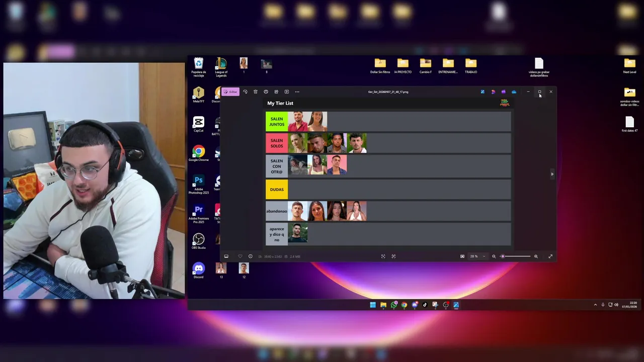
Task: Open videos pa grabar dollarsinfiltros file
Action: pos(539,67)
